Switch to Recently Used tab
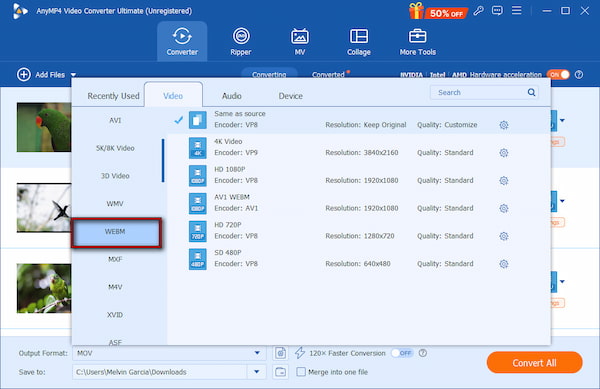600x389 pixels. (113, 96)
